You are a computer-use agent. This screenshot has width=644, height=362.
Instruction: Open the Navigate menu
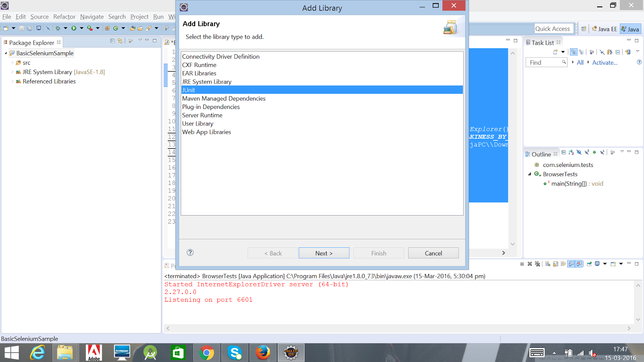pyautogui.click(x=92, y=16)
